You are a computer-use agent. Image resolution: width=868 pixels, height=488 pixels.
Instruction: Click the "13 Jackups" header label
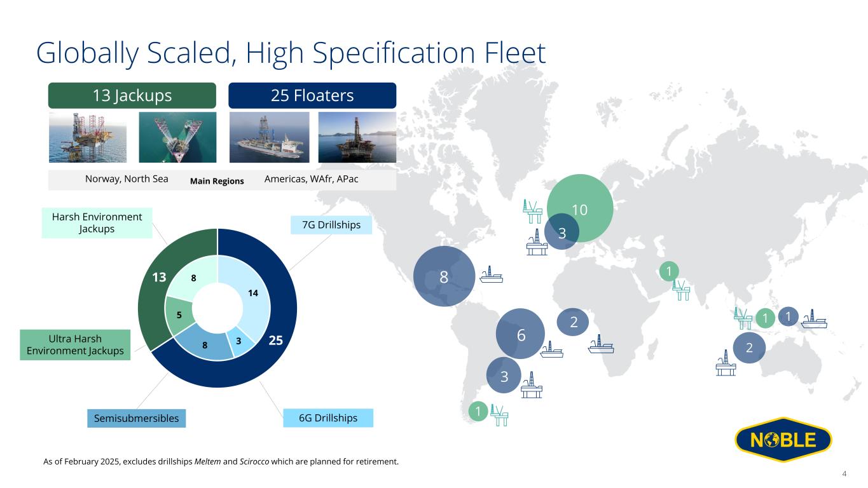coord(132,95)
